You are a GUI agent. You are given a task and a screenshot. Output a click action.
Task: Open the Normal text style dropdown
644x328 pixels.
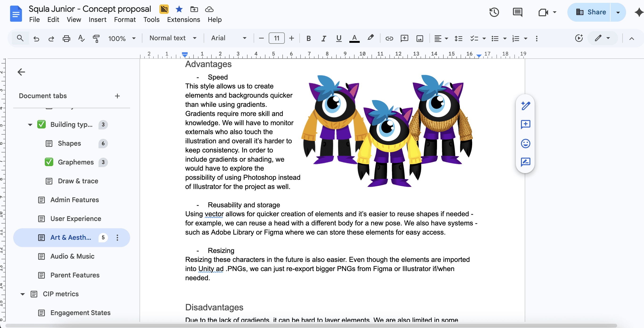tap(173, 38)
